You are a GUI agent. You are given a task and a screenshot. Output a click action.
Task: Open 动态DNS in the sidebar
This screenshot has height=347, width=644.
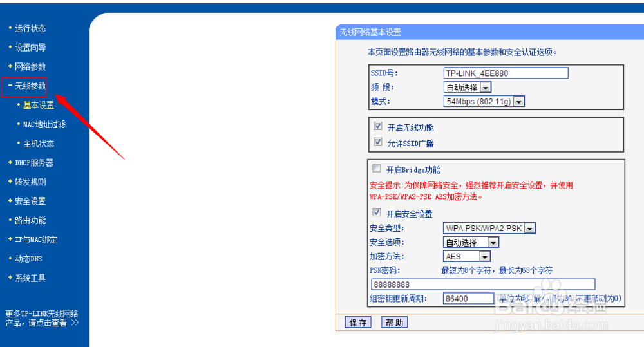[28, 259]
